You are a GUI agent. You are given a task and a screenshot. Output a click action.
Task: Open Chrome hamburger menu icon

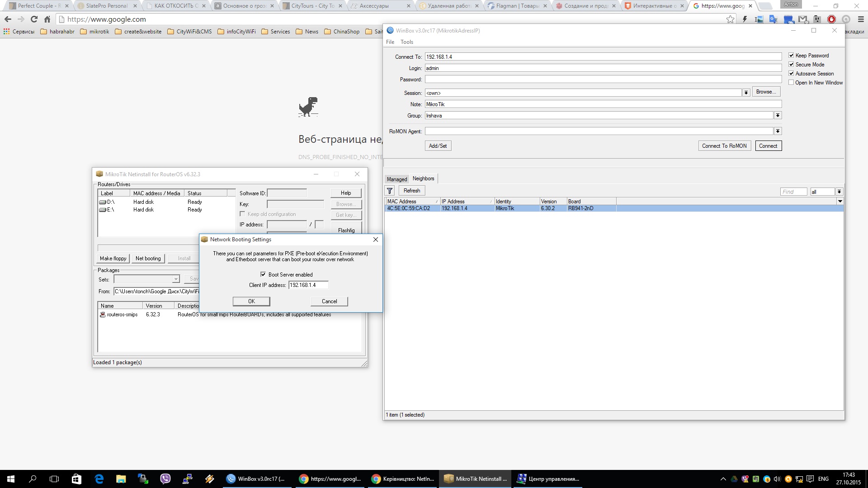coord(861,19)
